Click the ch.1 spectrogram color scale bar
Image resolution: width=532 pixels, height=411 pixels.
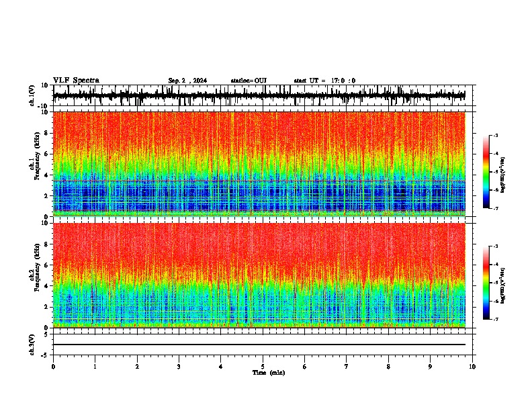[x=486, y=172]
